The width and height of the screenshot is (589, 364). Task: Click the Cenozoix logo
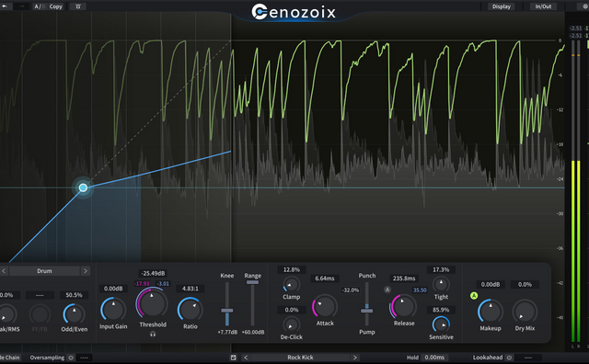pos(294,12)
